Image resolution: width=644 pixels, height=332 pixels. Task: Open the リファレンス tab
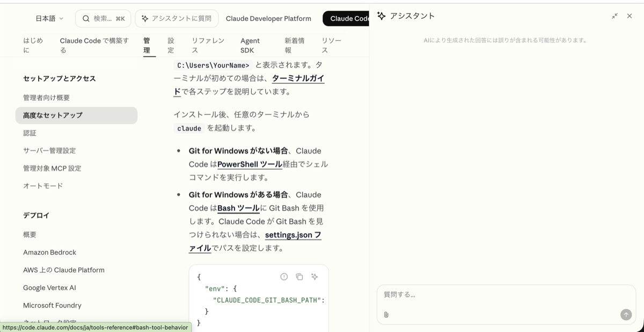click(x=208, y=45)
